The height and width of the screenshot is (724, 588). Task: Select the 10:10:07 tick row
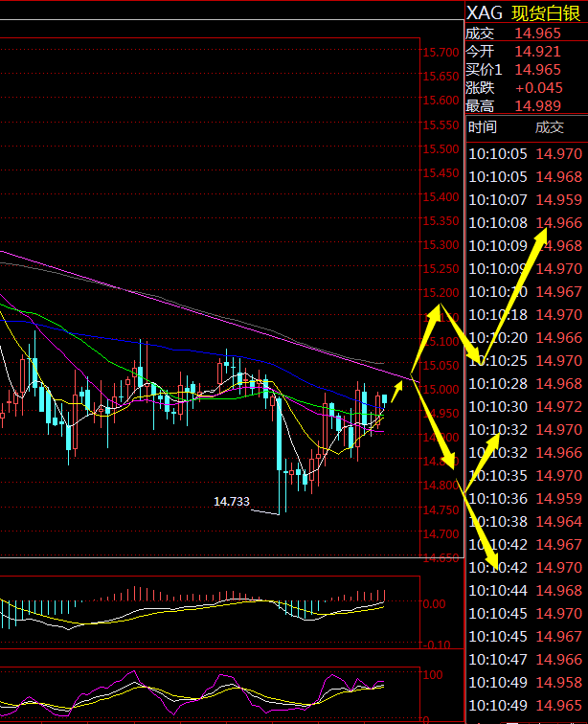point(526,200)
